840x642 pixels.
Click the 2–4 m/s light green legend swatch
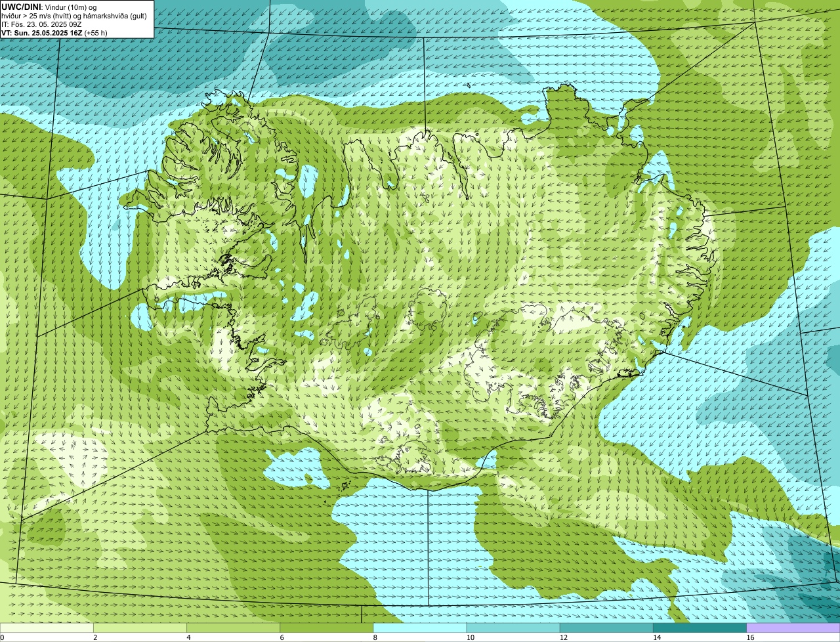(x=140, y=628)
